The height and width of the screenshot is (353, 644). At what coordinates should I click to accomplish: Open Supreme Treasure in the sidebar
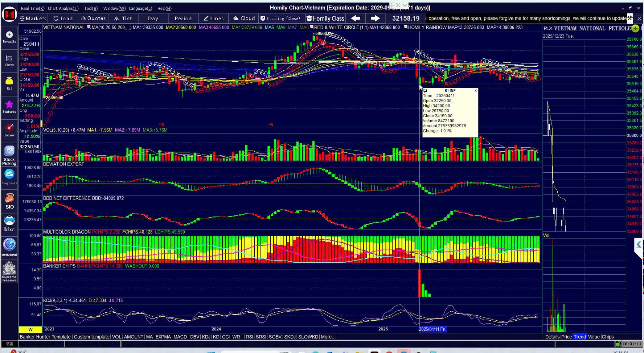click(x=9, y=272)
